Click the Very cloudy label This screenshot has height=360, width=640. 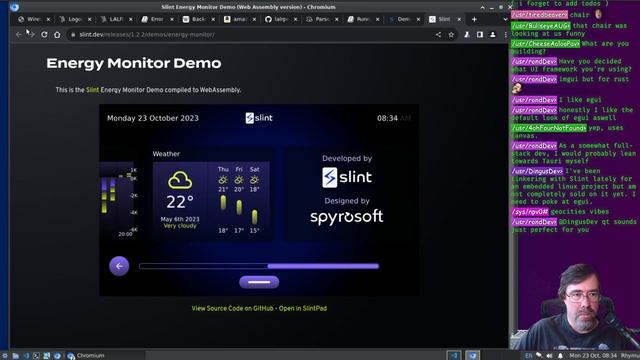(180, 226)
